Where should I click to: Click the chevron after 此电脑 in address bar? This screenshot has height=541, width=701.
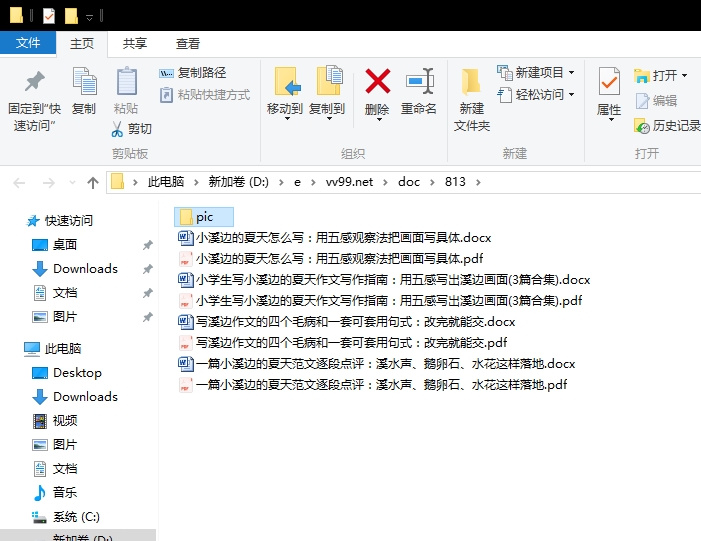(x=196, y=182)
